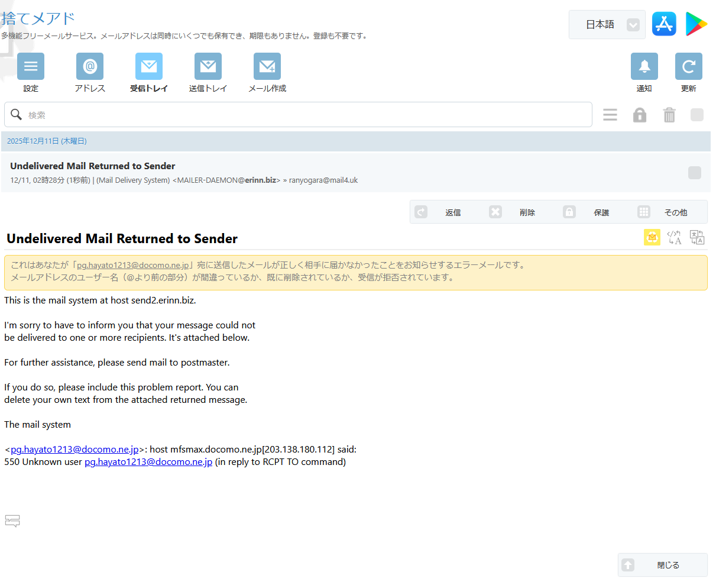This screenshot has height=588, width=716.
Task: Open the 設定 settings menu icon
Action: [x=31, y=66]
